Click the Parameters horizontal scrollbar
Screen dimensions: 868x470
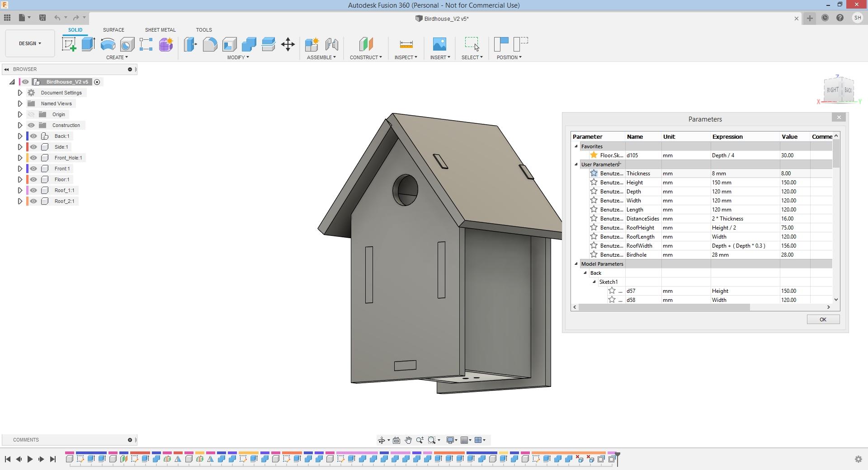point(664,307)
